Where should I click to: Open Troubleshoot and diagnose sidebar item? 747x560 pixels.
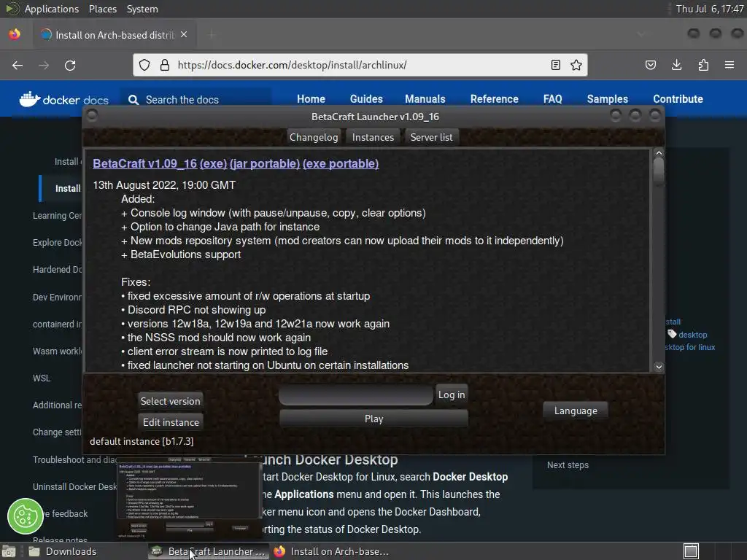[x=74, y=459]
